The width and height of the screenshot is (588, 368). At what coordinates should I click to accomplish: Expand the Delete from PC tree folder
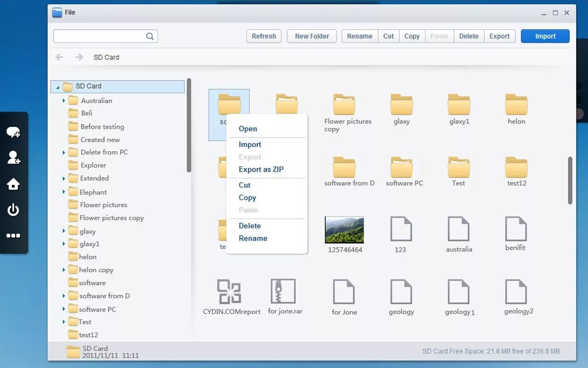[x=64, y=152]
